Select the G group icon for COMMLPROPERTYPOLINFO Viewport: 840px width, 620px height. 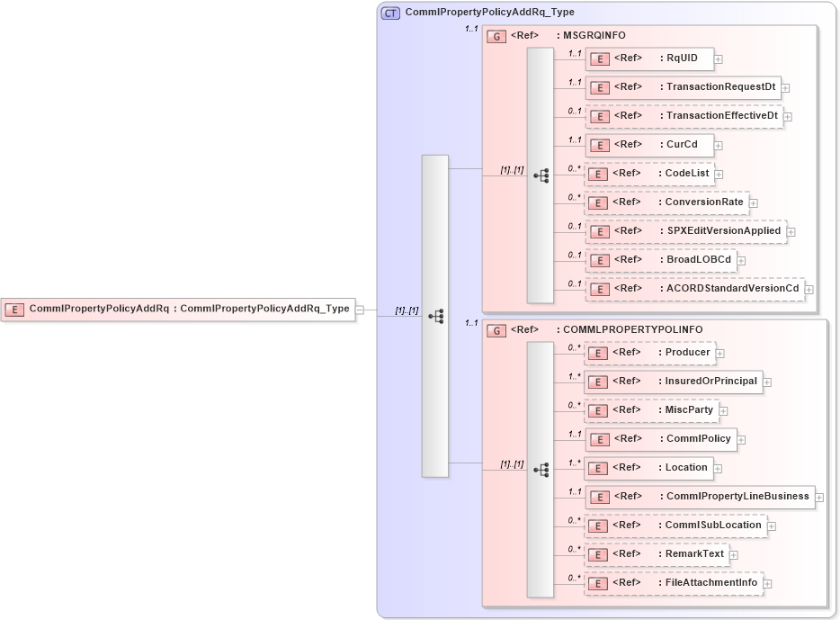pos(496,331)
